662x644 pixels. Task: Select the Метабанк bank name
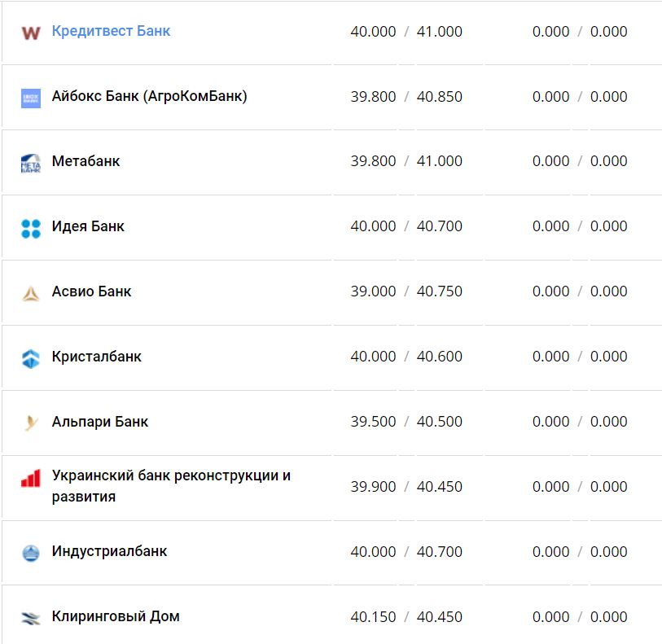tap(85, 161)
